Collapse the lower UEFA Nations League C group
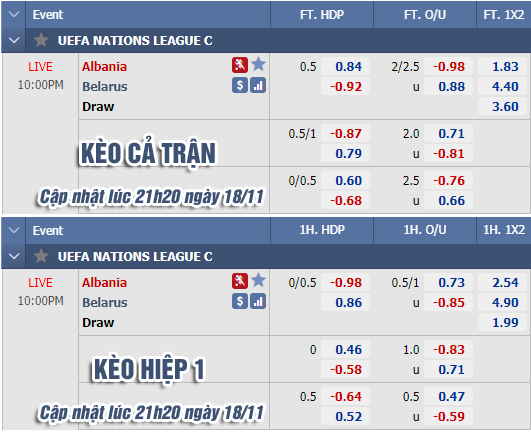531x433 pixels. point(14,256)
